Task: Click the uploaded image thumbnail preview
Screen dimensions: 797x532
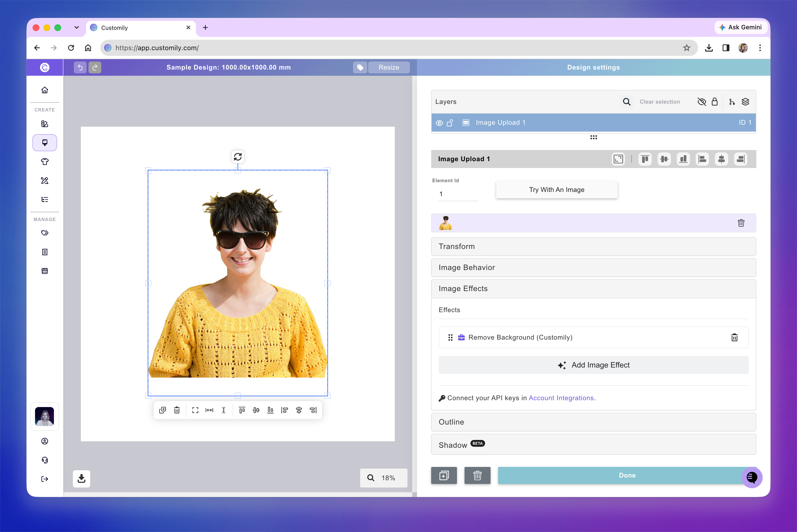Action: [x=446, y=223]
